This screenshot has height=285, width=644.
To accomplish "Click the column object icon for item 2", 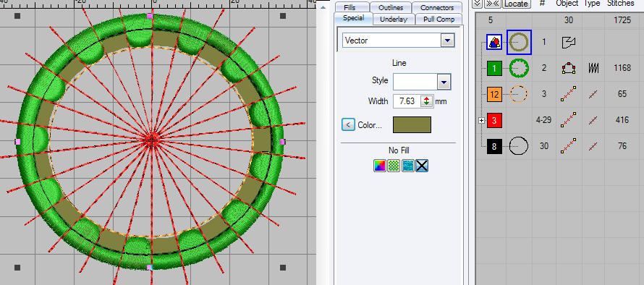I will [x=569, y=68].
